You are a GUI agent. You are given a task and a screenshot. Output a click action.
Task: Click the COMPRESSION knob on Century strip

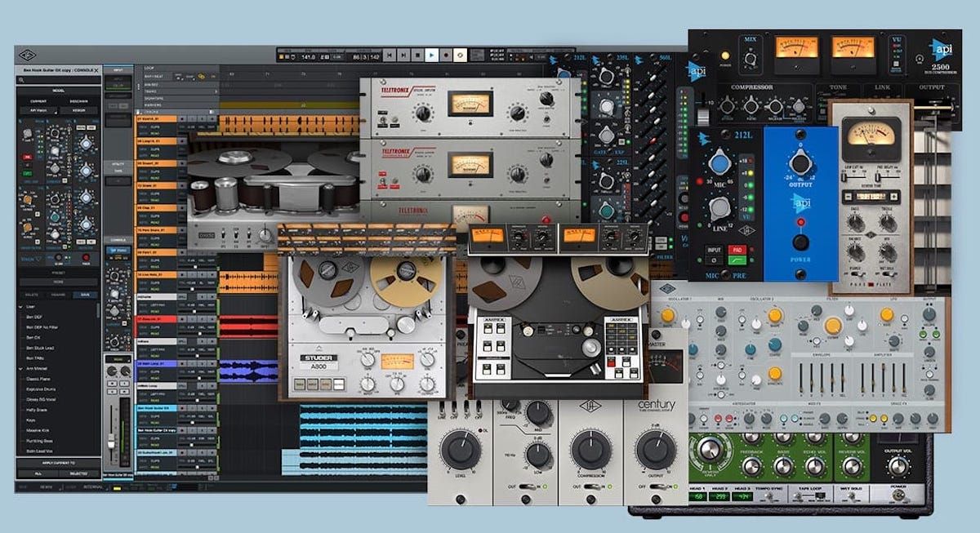click(590, 450)
